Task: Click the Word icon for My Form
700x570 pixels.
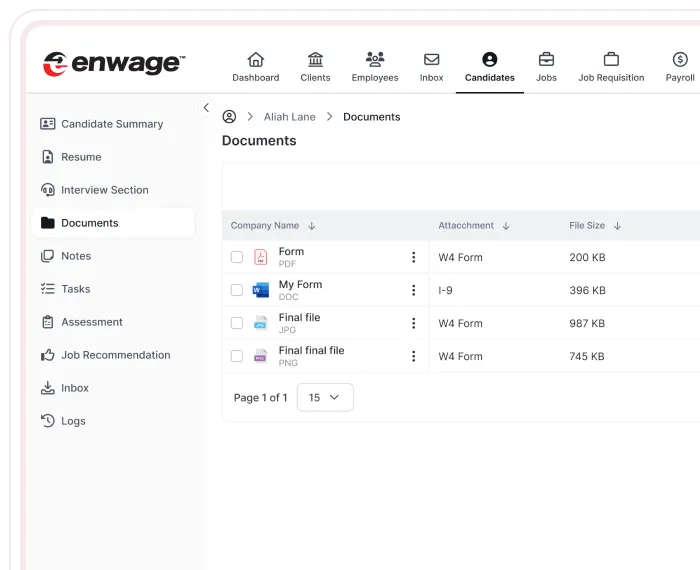Action: (261, 290)
